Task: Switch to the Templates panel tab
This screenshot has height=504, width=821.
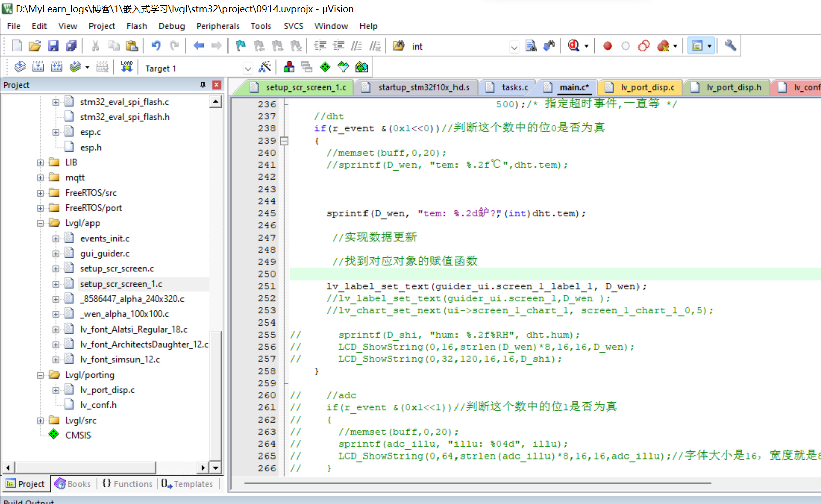Action: tap(188, 484)
